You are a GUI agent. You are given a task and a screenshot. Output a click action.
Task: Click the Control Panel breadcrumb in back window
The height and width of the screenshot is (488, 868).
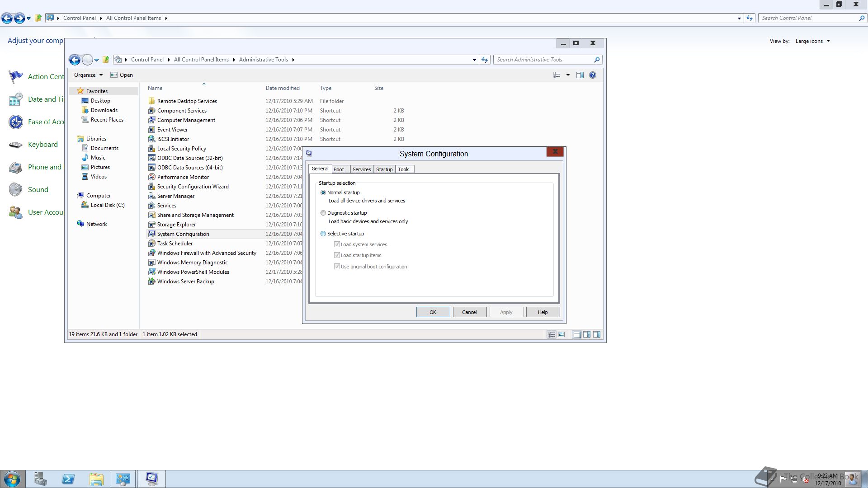pyautogui.click(x=79, y=18)
